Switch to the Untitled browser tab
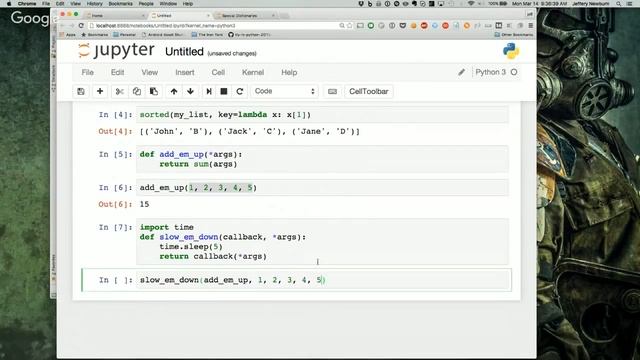Viewport: 640px width, 360px height. coord(180,16)
